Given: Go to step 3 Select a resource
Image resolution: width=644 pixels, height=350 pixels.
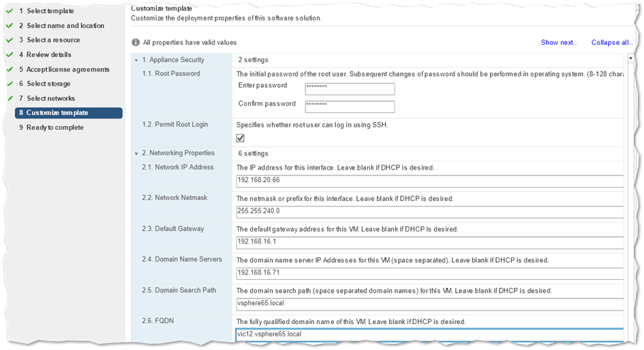Looking at the screenshot, I should click(49, 39).
